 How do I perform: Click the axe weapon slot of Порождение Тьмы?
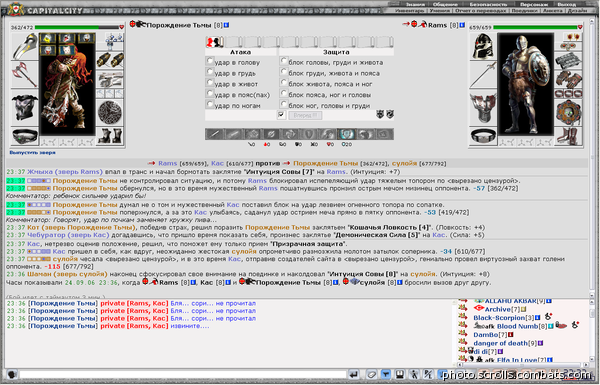coord(24,74)
